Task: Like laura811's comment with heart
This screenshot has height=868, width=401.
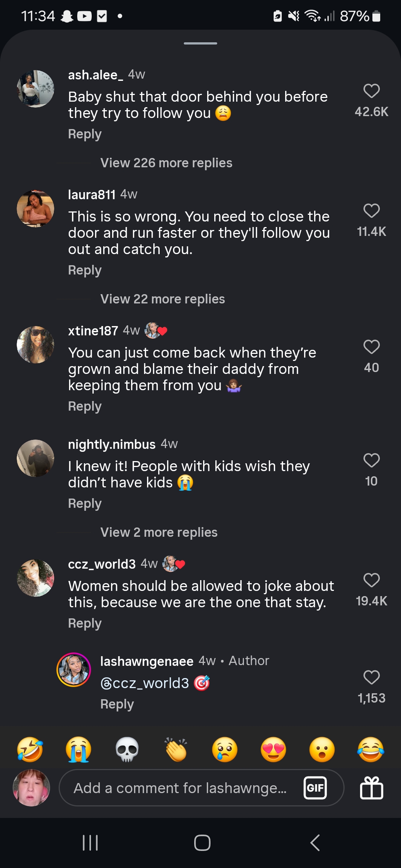Action: pos(371,211)
